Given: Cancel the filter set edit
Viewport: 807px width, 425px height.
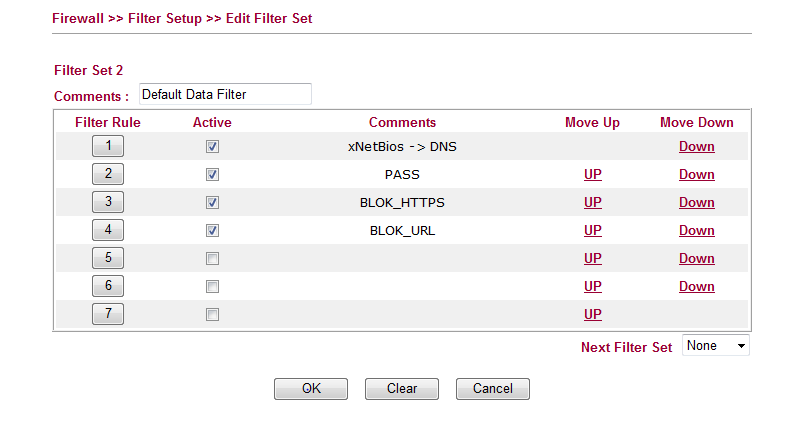Looking at the screenshot, I should coord(492,388).
